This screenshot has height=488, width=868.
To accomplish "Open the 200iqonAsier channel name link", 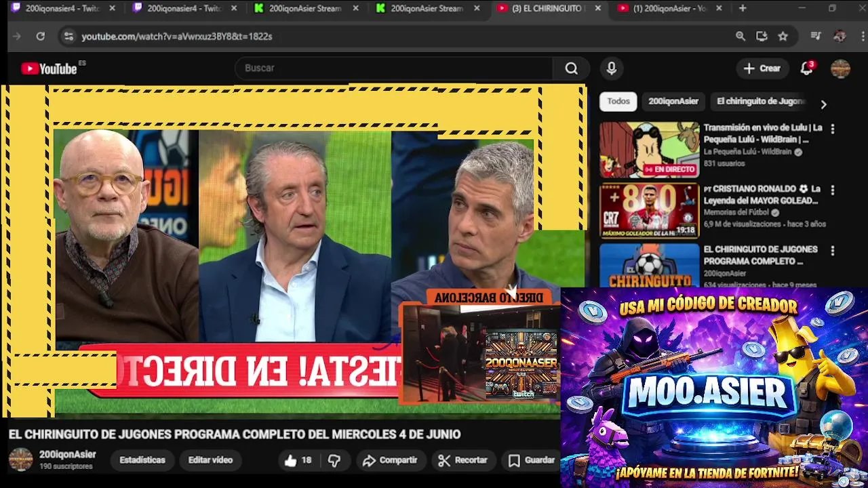I will coord(68,455).
